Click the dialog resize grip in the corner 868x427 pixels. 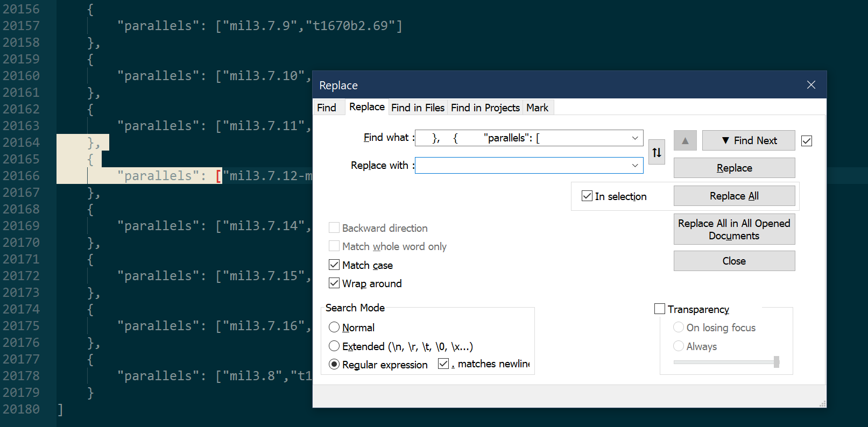point(822,403)
